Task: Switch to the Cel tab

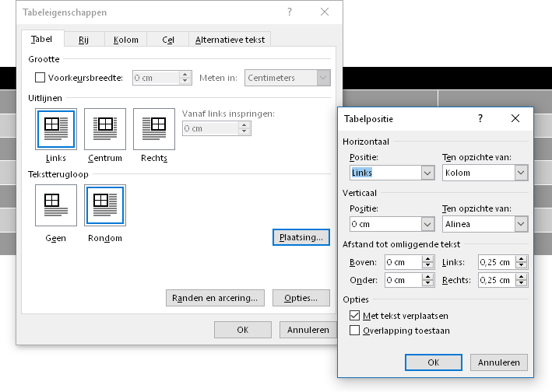Action: point(168,40)
